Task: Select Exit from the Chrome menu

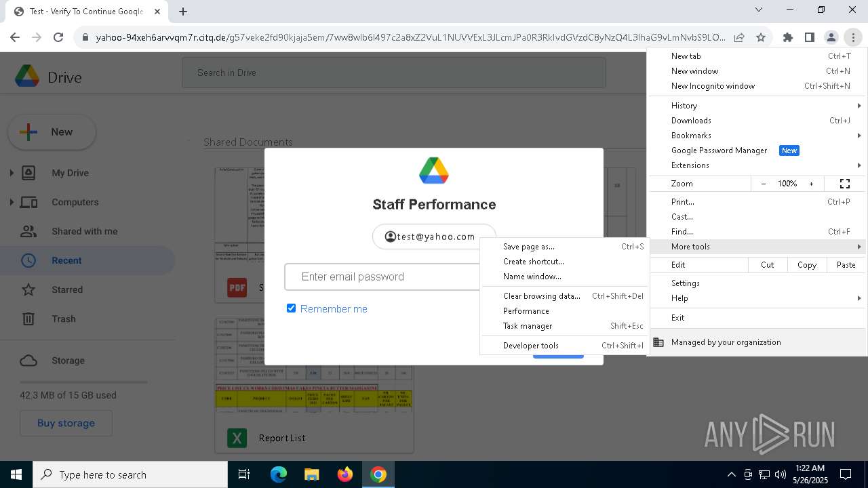Action: click(757, 318)
